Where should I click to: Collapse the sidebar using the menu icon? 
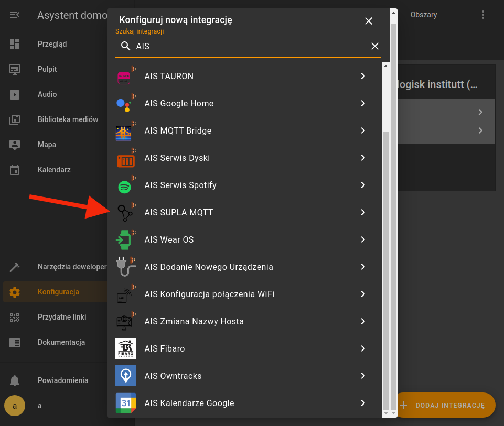tap(15, 15)
